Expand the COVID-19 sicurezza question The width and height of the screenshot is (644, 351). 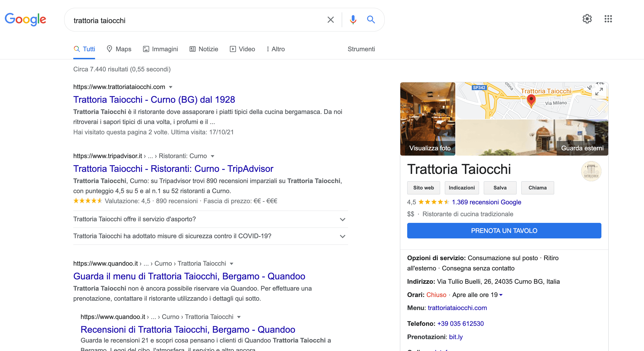[x=210, y=236]
